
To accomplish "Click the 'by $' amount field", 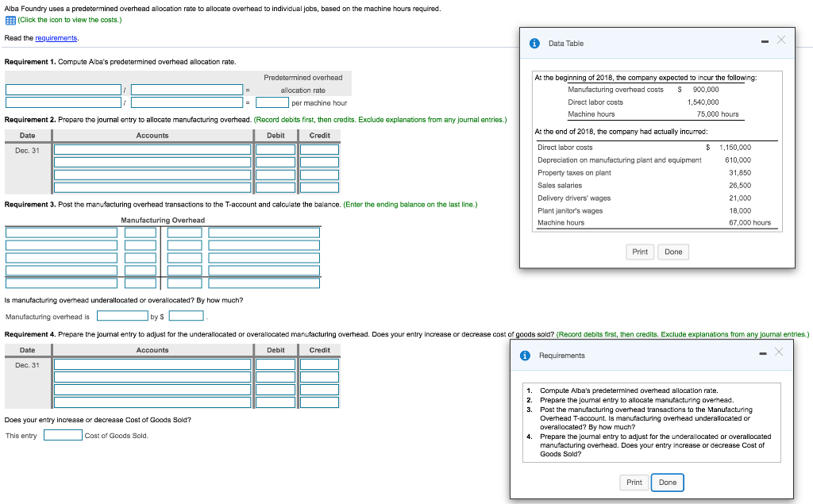I will point(186,316).
